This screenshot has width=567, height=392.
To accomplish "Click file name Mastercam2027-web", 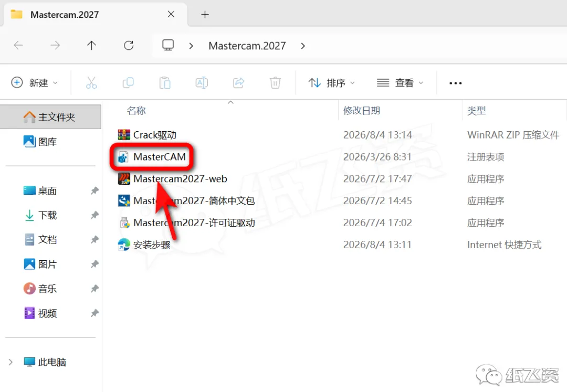I will 180,179.
